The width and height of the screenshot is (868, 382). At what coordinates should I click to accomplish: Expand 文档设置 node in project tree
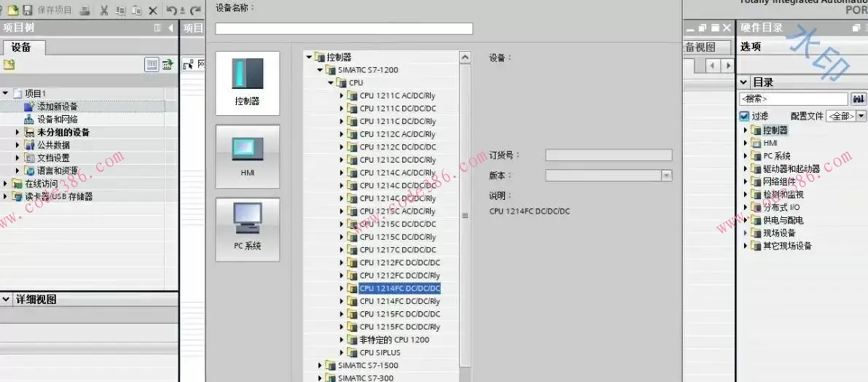[x=17, y=157]
